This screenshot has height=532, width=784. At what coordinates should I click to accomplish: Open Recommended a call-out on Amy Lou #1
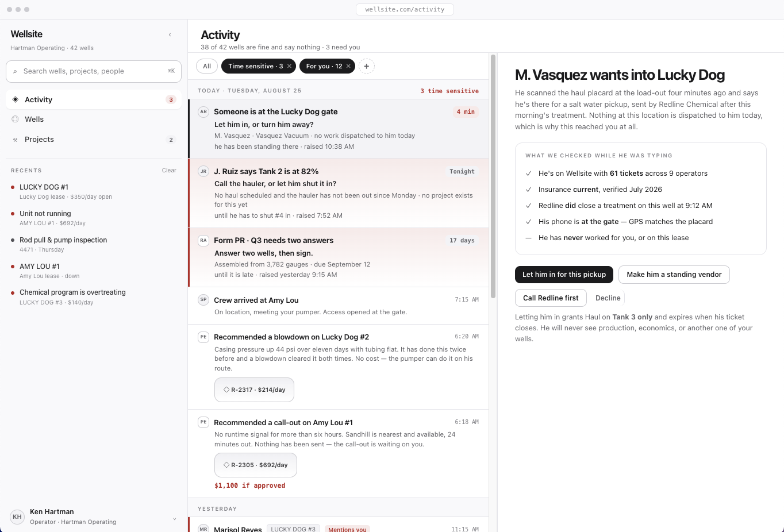339,454
